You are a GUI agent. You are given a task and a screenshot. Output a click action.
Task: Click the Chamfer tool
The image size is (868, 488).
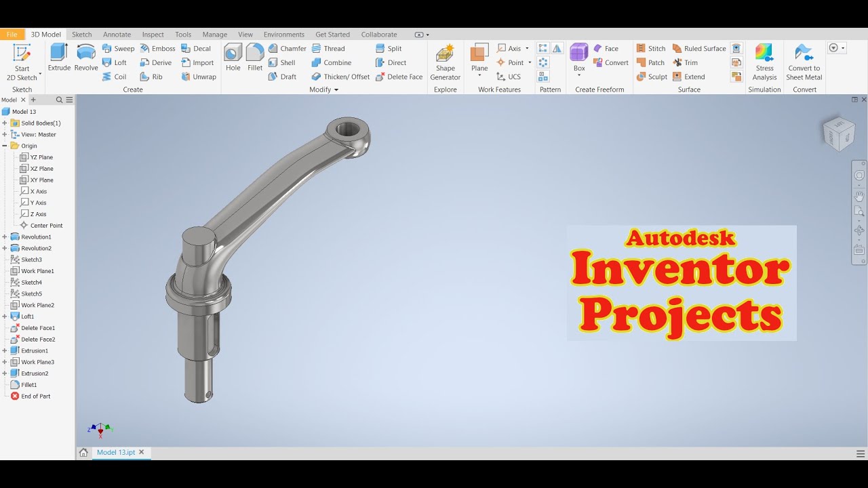click(288, 49)
